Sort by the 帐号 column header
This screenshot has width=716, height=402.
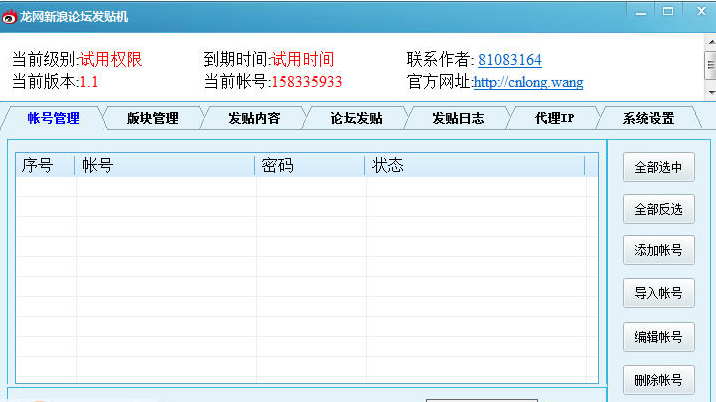(x=164, y=165)
